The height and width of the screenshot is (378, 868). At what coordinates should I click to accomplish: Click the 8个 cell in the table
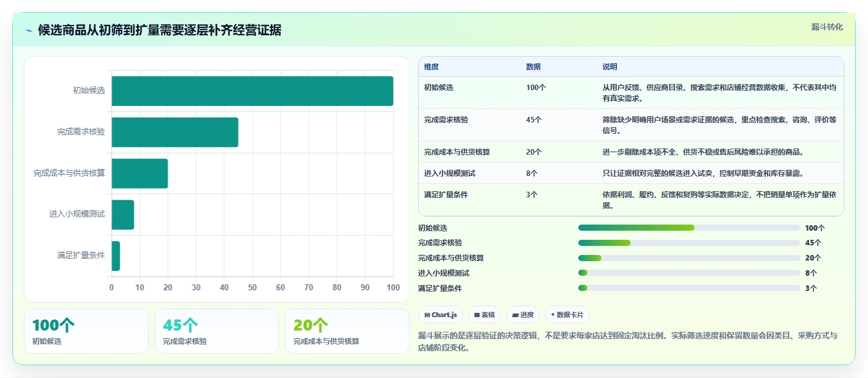pyautogui.click(x=532, y=173)
